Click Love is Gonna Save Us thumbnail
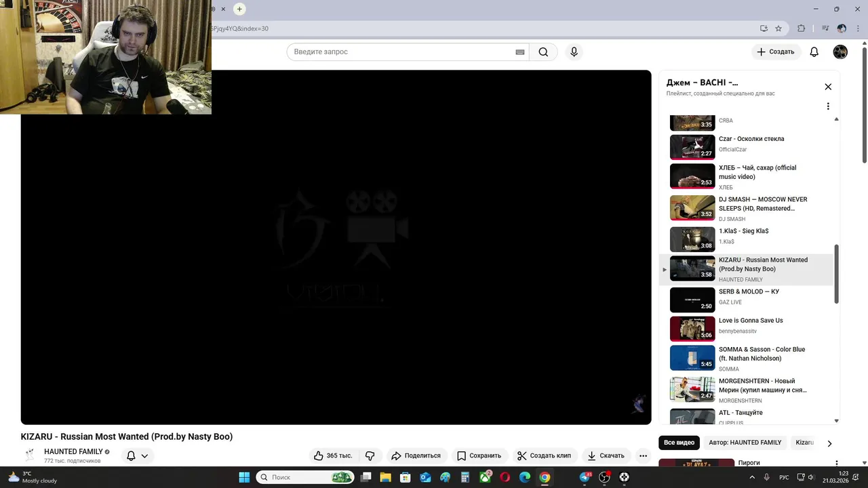 692,329
